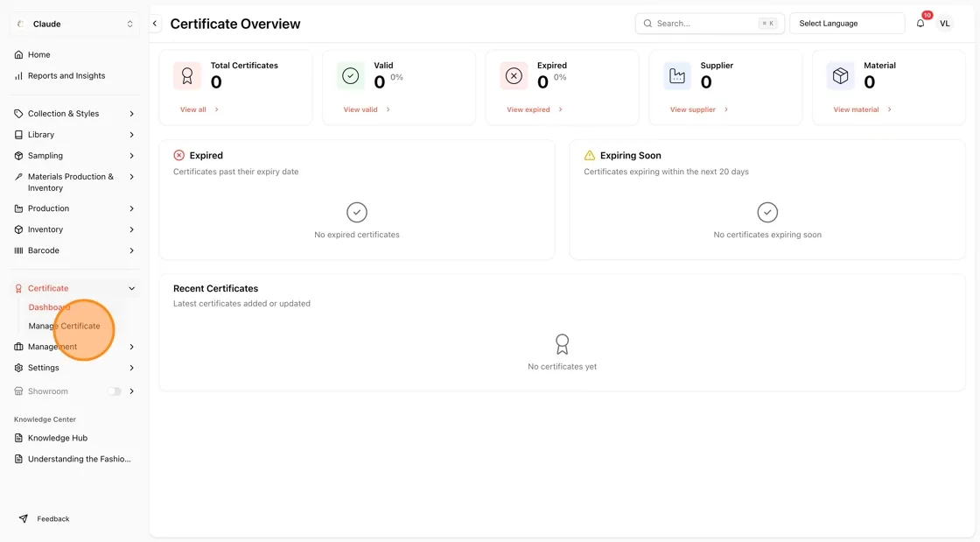The image size is (980, 542).
Task: Click the Materials Production & Inventory icon
Action: click(18, 177)
